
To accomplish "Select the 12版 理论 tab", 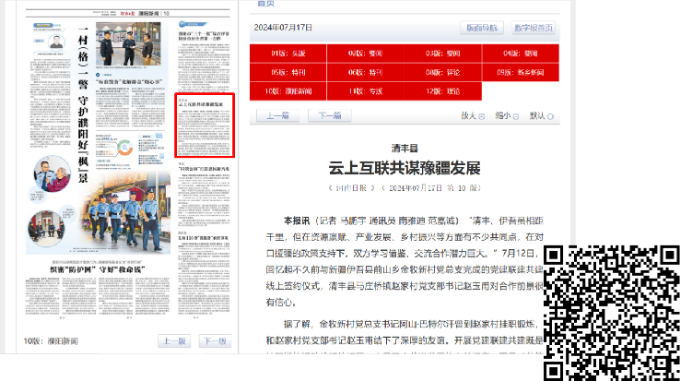I will (x=443, y=91).
